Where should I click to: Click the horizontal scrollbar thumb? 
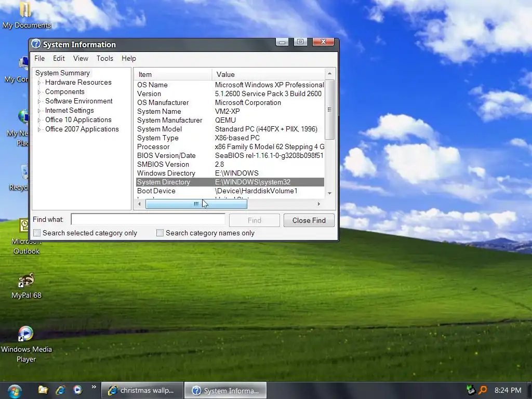[x=196, y=204]
